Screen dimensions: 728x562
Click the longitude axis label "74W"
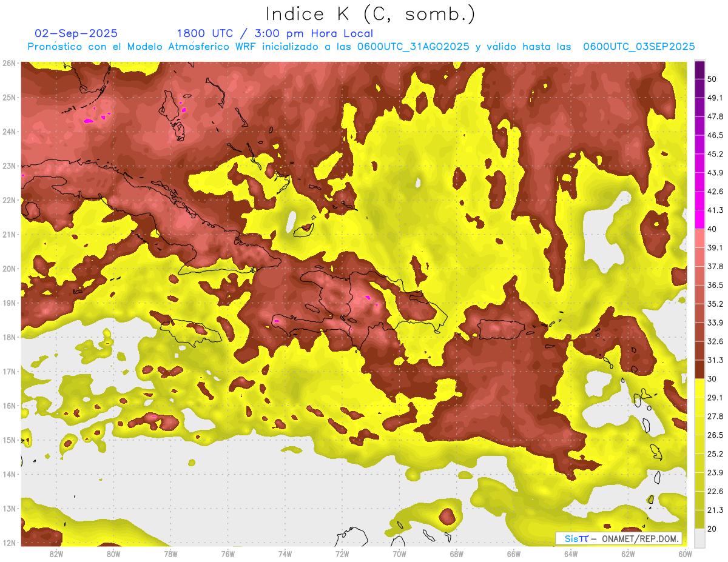pos(285,554)
